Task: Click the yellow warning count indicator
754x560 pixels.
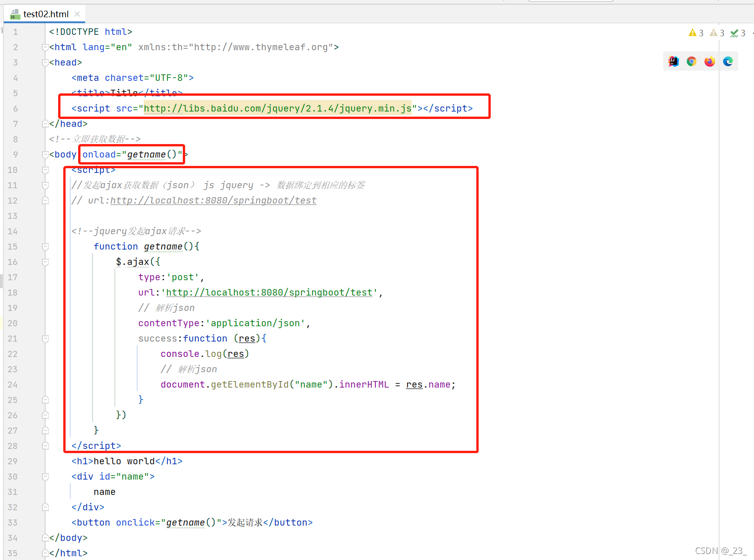Action: [x=696, y=33]
